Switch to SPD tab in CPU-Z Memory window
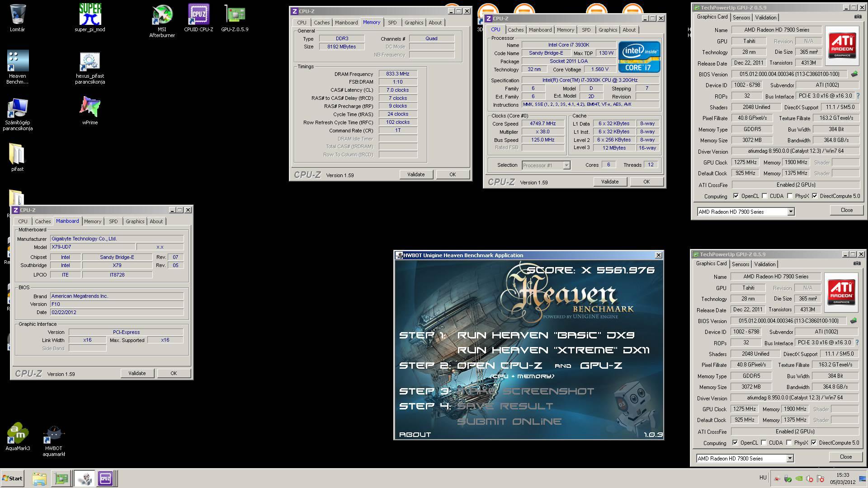The width and height of the screenshot is (868, 488). click(392, 23)
